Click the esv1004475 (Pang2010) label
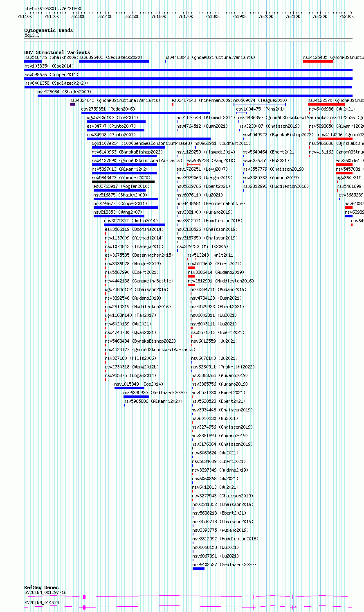Viewport: 364px width, 612px height. (262, 109)
